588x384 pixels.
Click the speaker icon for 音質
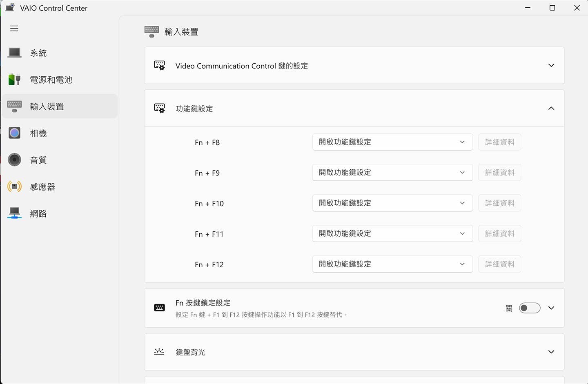pyautogui.click(x=15, y=160)
